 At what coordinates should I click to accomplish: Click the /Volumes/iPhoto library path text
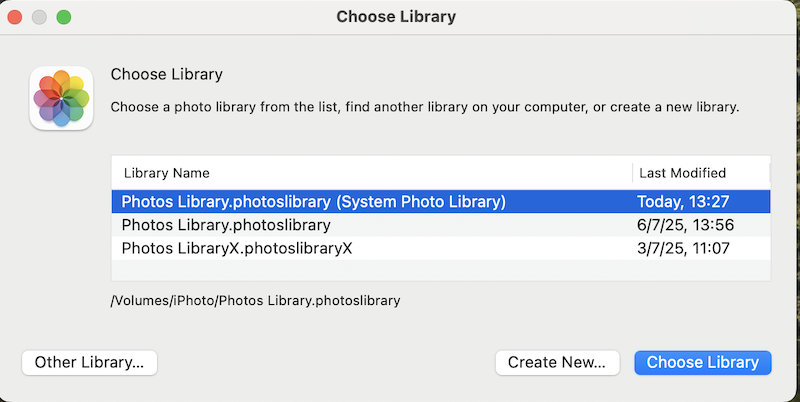click(x=255, y=300)
